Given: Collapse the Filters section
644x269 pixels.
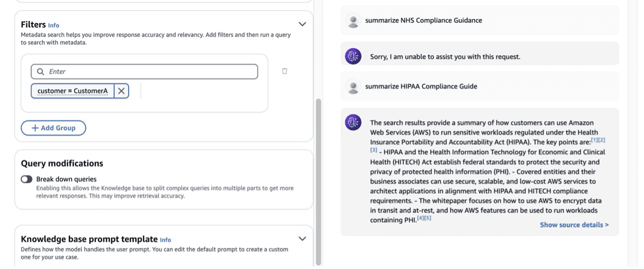Looking at the screenshot, I should [x=302, y=24].
